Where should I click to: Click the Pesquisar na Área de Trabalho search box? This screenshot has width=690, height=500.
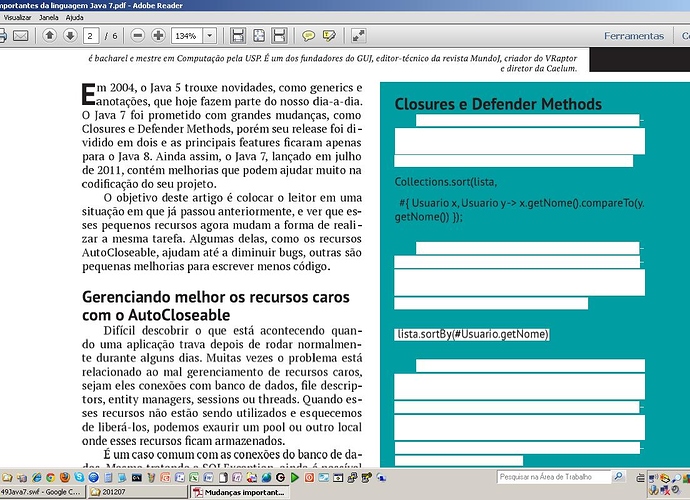pos(554,477)
